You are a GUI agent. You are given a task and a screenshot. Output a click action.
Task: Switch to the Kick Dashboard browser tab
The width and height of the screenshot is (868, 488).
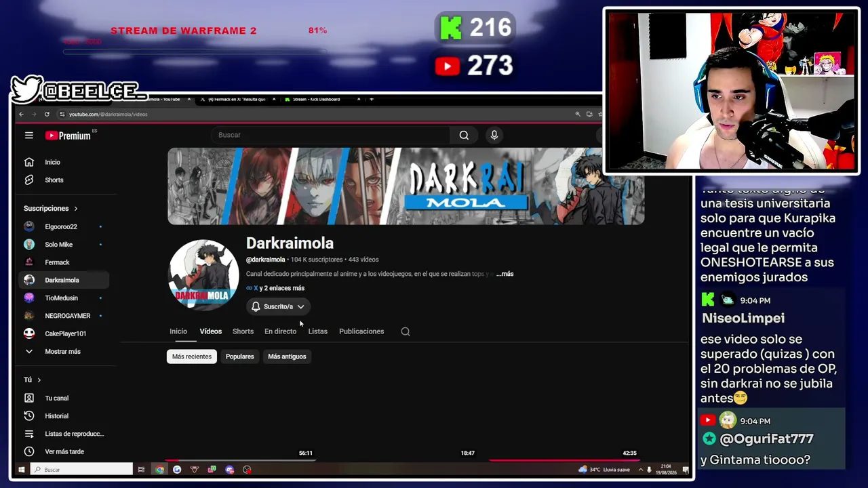pyautogui.click(x=317, y=100)
